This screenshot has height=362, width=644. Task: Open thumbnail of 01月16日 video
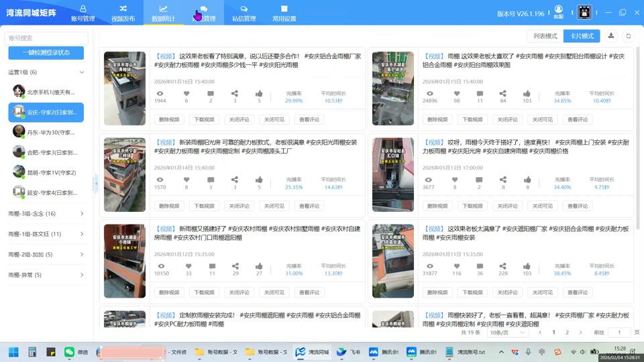125,88
